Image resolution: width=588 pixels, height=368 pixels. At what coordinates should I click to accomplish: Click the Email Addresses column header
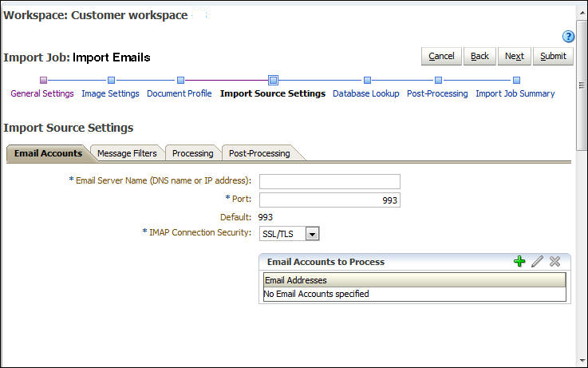point(415,280)
